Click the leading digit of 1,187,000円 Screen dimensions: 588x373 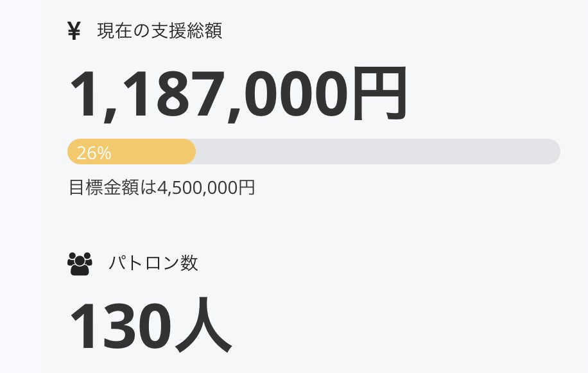coord(83,95)
